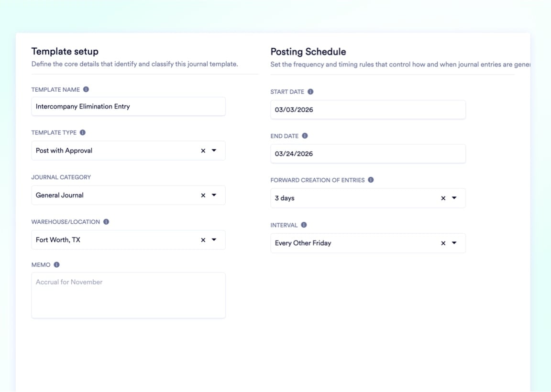Clear the General Journal category selection
Viewport: 551px width, 392px height.
pyautogui.click(x=203, y=195)
